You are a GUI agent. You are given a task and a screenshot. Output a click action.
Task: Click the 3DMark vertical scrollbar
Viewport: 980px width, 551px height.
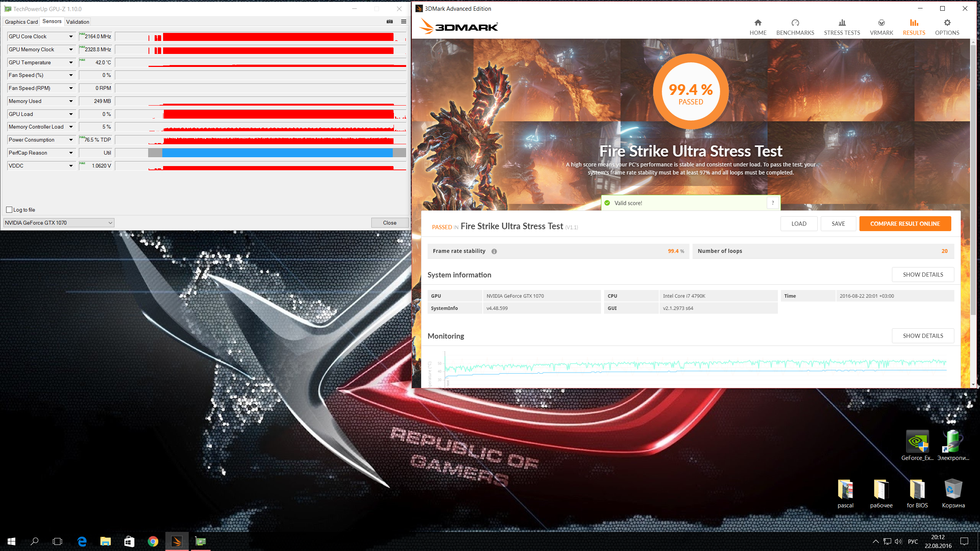coord(973,180)
